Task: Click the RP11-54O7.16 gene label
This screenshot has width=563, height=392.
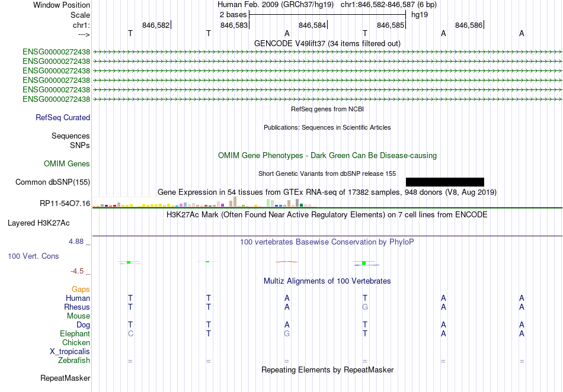Action: point(65,204)
